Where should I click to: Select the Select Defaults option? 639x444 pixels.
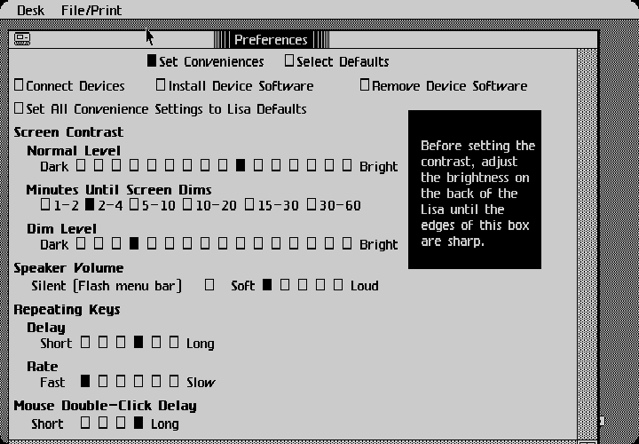(289, 61)
